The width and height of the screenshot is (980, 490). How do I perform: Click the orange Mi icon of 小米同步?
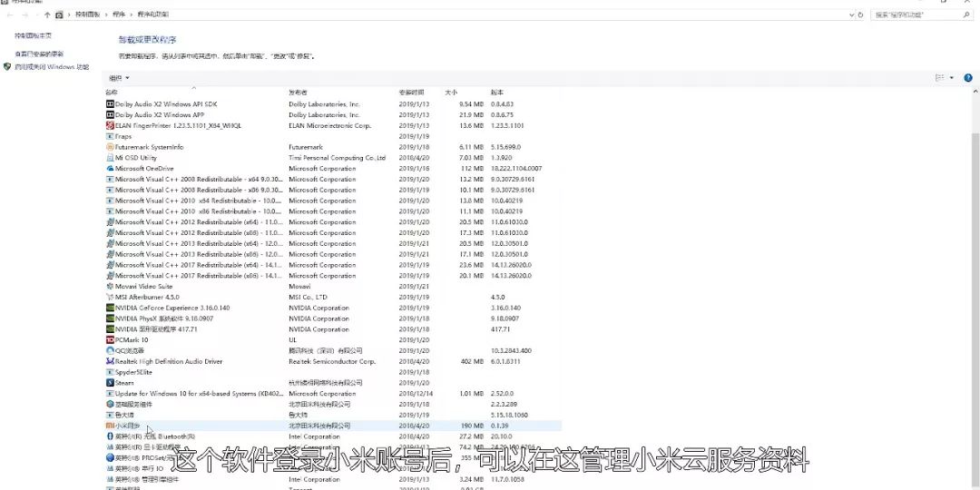point(110,426)
